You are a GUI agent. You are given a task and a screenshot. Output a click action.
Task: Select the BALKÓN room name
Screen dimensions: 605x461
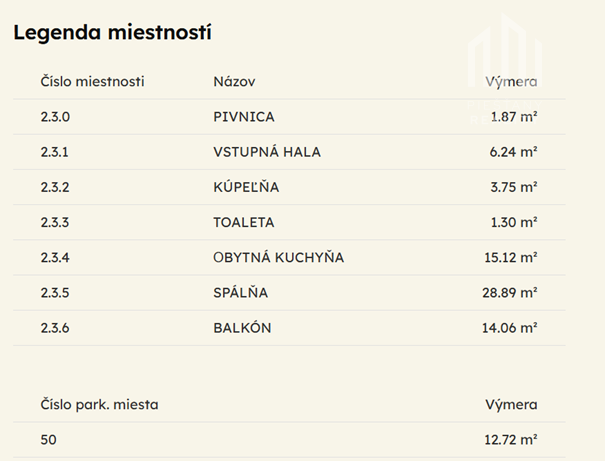coord(242,328)
